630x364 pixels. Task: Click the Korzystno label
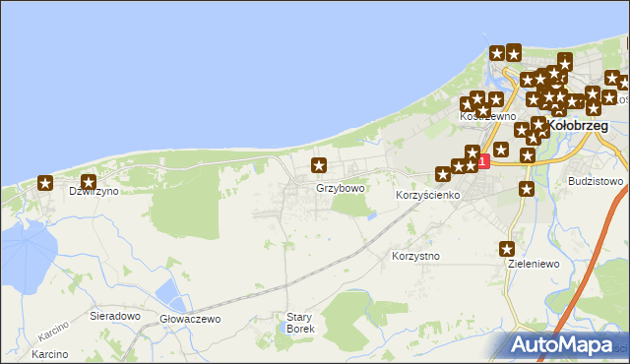(415, 256)
